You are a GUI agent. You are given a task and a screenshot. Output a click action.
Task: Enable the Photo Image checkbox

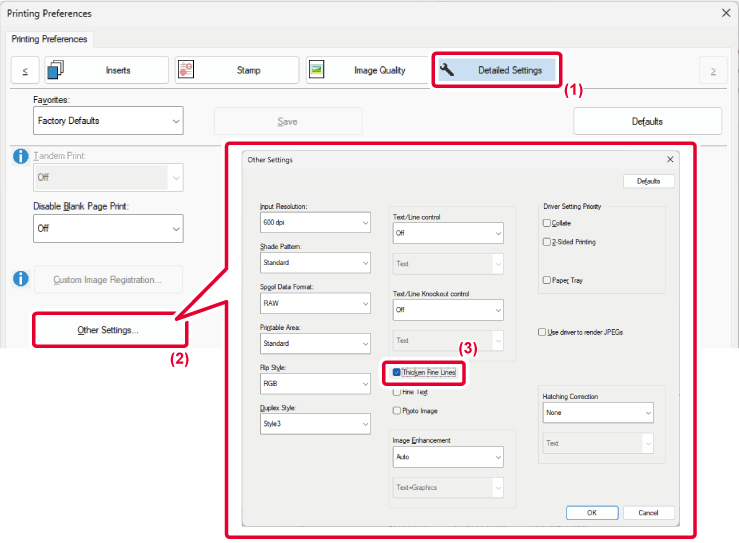[x=397, y=410]
